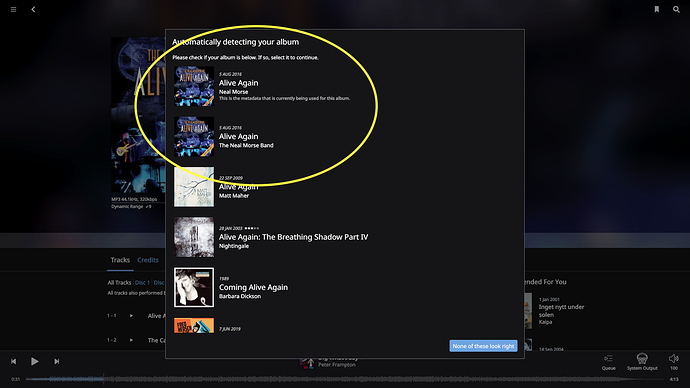This screenshot has height=388, width=690.
Task: Play track 1-2 arrow icon
Action: (x=131, y=340)
